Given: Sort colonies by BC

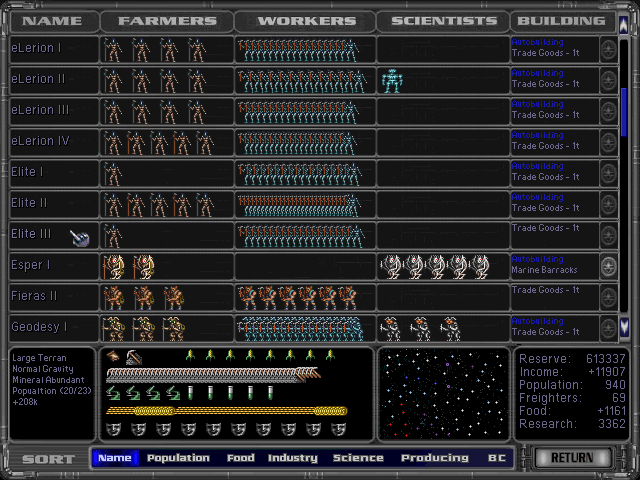Looking at the screenshot, I should pos(497,458).
